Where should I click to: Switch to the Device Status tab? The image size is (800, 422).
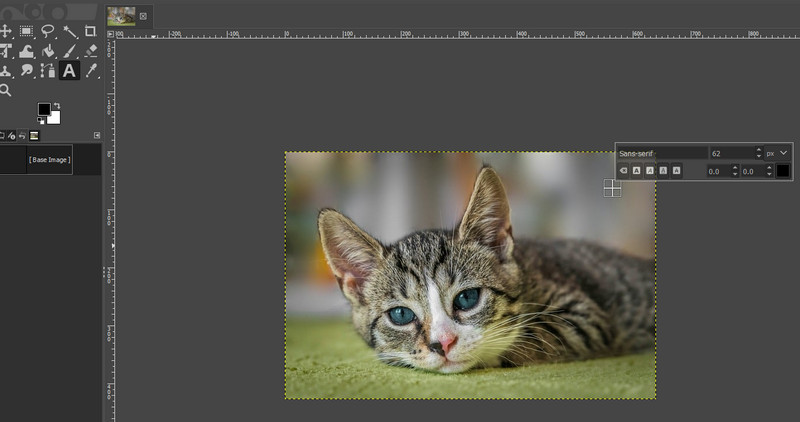coord(11,136)
